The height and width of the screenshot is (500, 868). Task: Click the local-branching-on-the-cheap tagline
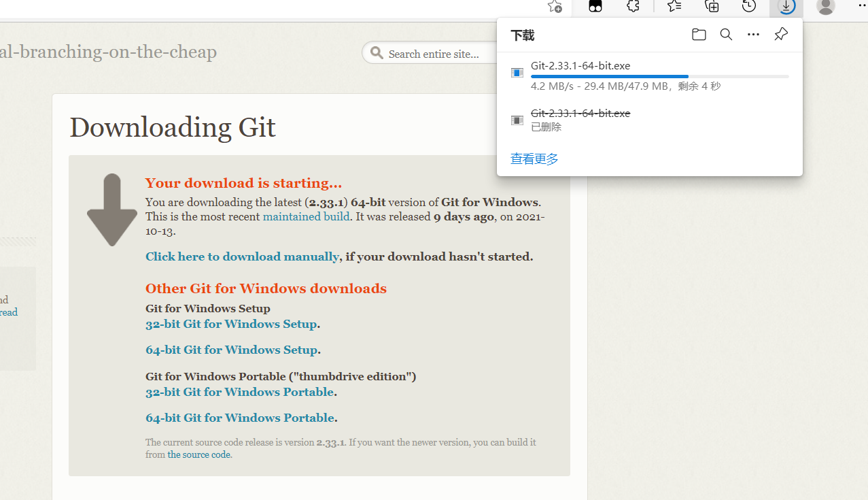[108, 52]
